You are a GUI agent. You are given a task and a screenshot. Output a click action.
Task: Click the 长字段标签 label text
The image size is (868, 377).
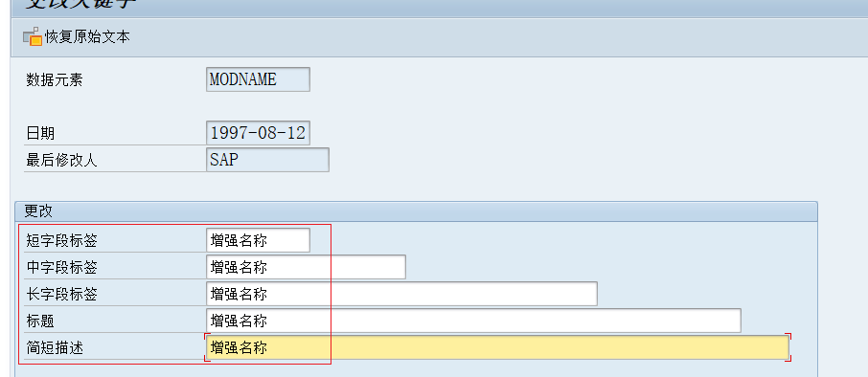(61, 294)
